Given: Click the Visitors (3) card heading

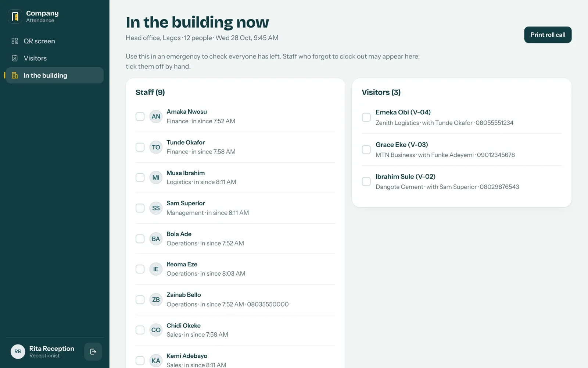Looking at the screenshot, I should [x=381, y=92].
